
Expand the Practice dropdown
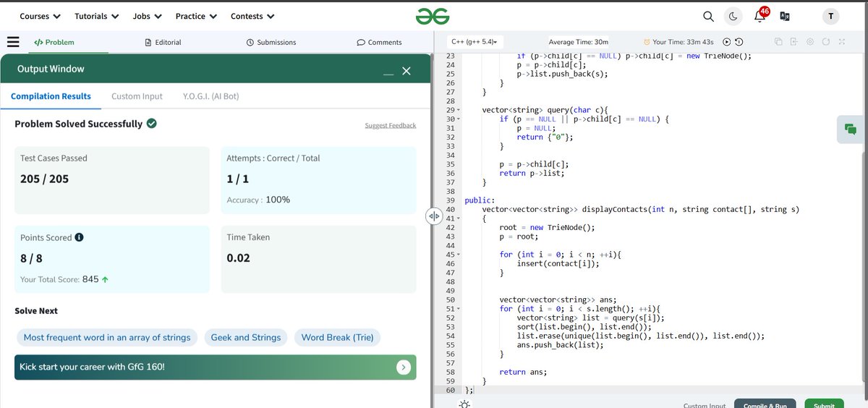pos(196,16)
